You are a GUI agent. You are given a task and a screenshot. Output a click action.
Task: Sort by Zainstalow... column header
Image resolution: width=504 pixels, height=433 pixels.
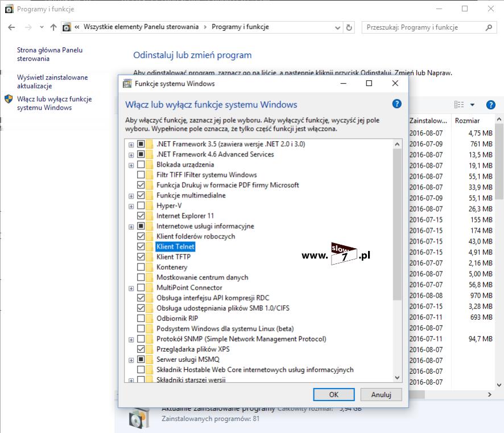point(428,121)
